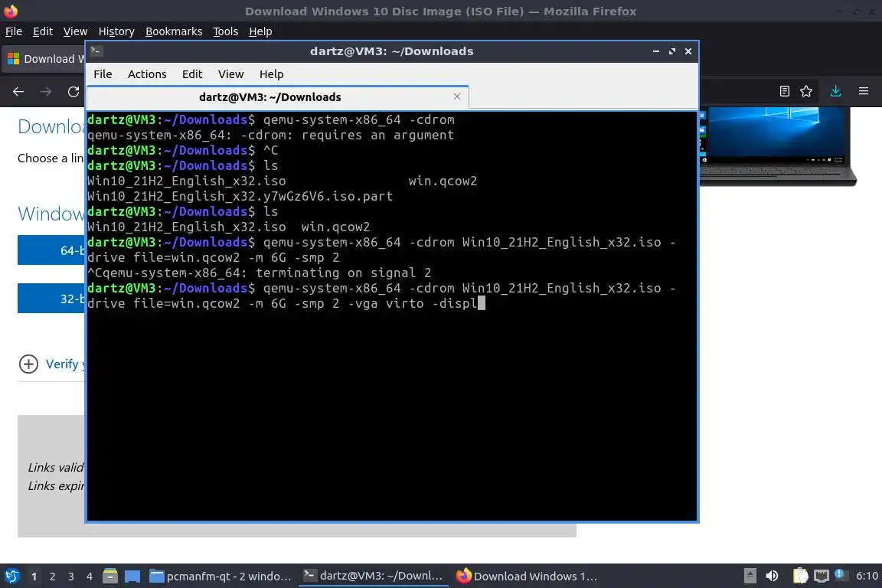Click the 64-bit download button on webpage
The height and width of the screenshot is (588, 882).
(51, 250)
